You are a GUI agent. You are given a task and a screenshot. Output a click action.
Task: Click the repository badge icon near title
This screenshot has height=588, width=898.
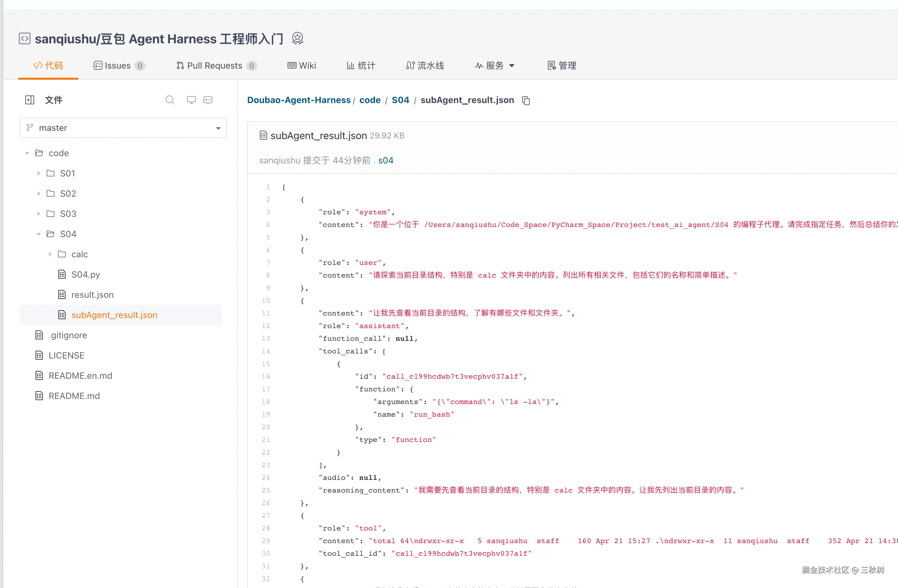[x=297, y=39]
